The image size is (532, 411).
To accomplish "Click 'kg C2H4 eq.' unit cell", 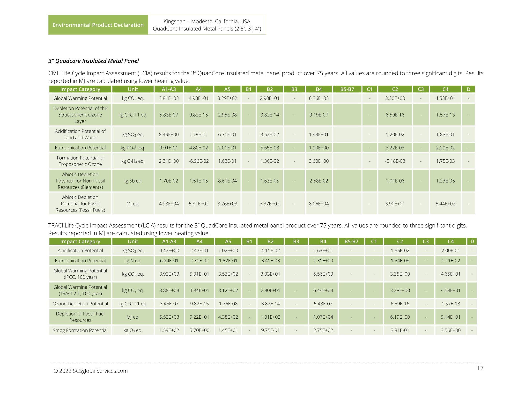I will [133, 161].
